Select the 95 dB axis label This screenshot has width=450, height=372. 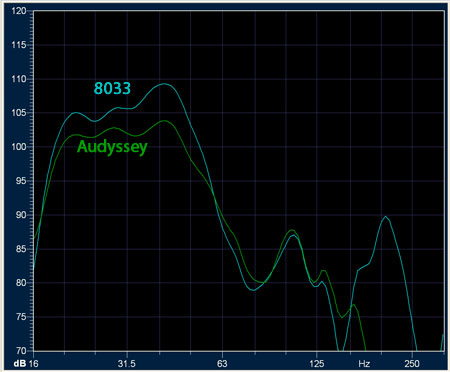click(21, 181)
